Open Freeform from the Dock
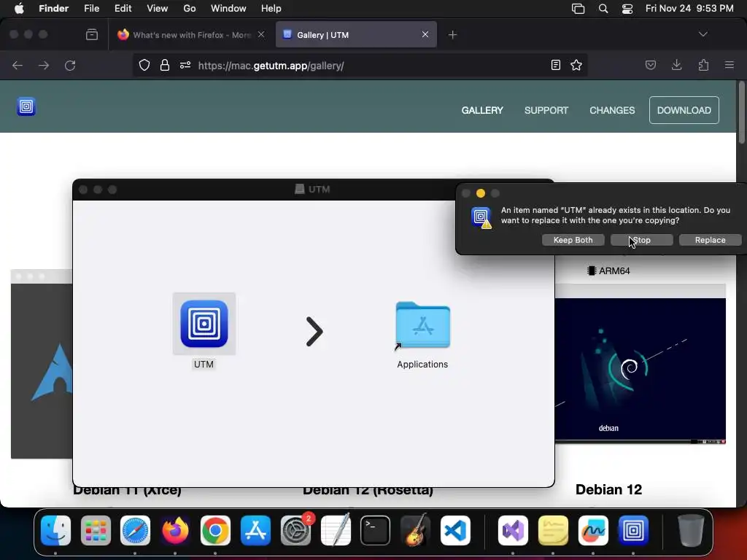 [593, 531]
